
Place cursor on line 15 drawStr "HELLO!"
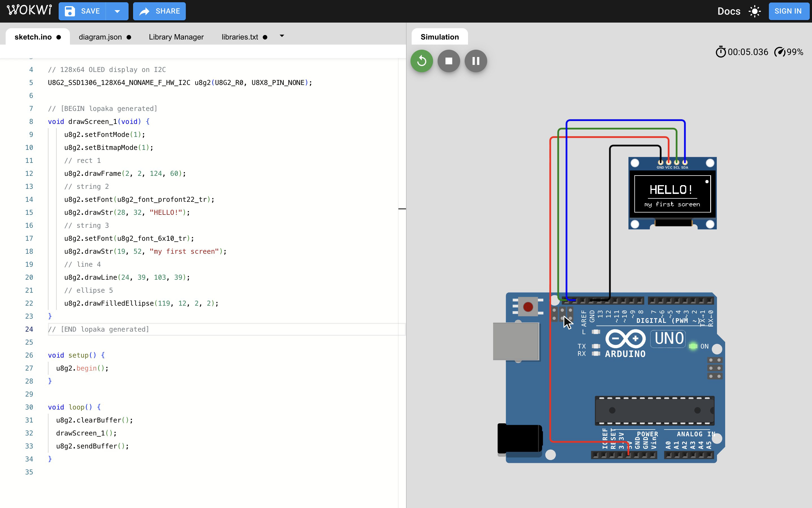click(x=127, y=212)
